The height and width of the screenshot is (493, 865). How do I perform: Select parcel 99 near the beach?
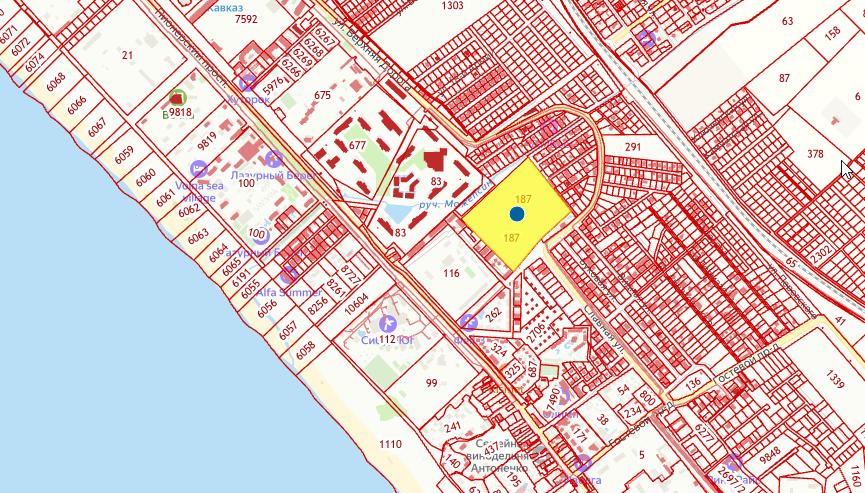pos(431,384)
